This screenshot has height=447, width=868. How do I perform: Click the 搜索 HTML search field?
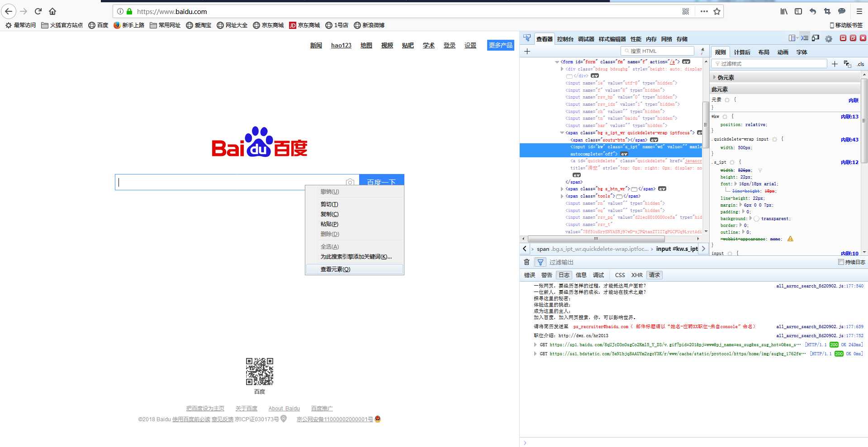(657, 51)
